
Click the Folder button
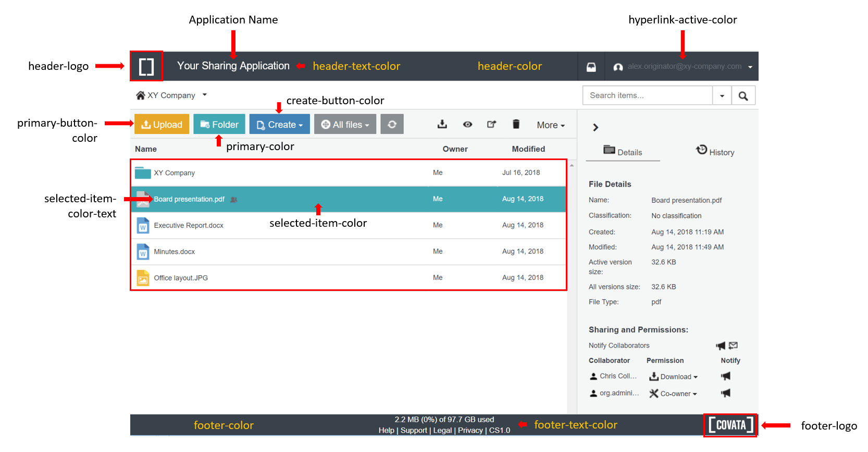(219, 125)
